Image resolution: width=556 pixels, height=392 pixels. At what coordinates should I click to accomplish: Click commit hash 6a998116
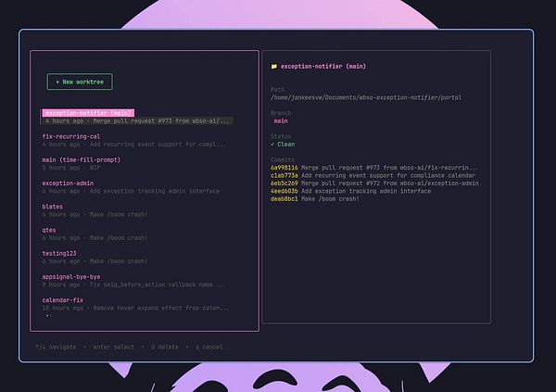pos(284,168)
